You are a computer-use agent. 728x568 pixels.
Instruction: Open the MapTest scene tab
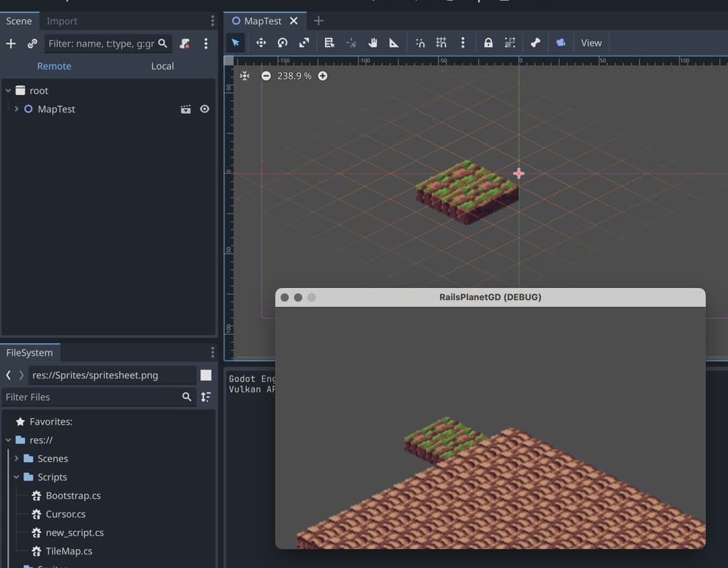click(262, 21)
